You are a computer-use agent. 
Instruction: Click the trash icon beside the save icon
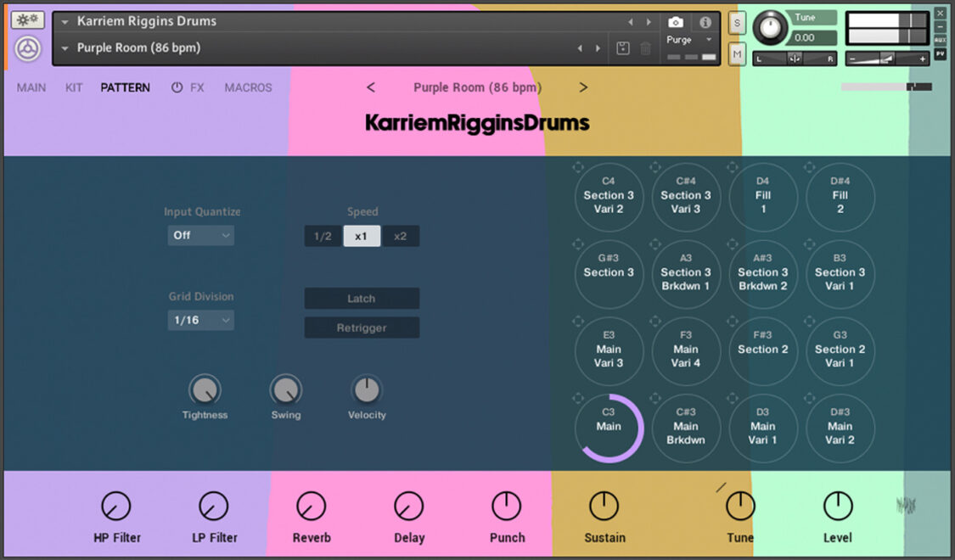coord(645,48)
